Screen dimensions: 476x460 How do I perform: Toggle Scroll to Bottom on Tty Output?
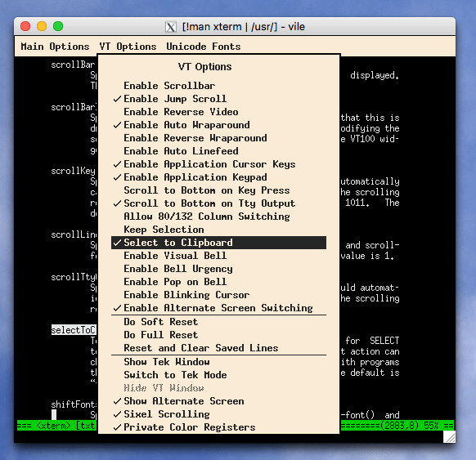(x=218, y=203)
